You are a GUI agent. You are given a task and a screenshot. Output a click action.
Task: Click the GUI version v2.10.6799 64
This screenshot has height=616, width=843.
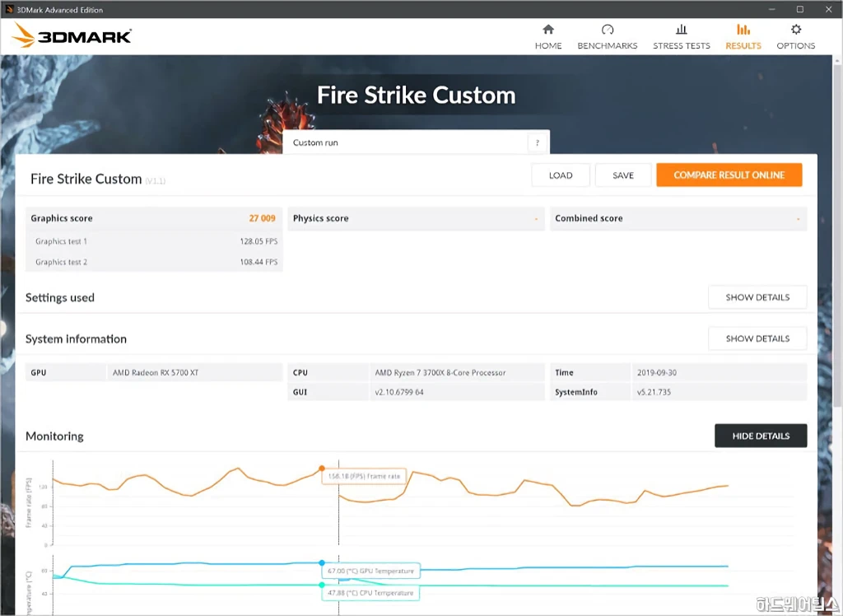tap(399, 392)
